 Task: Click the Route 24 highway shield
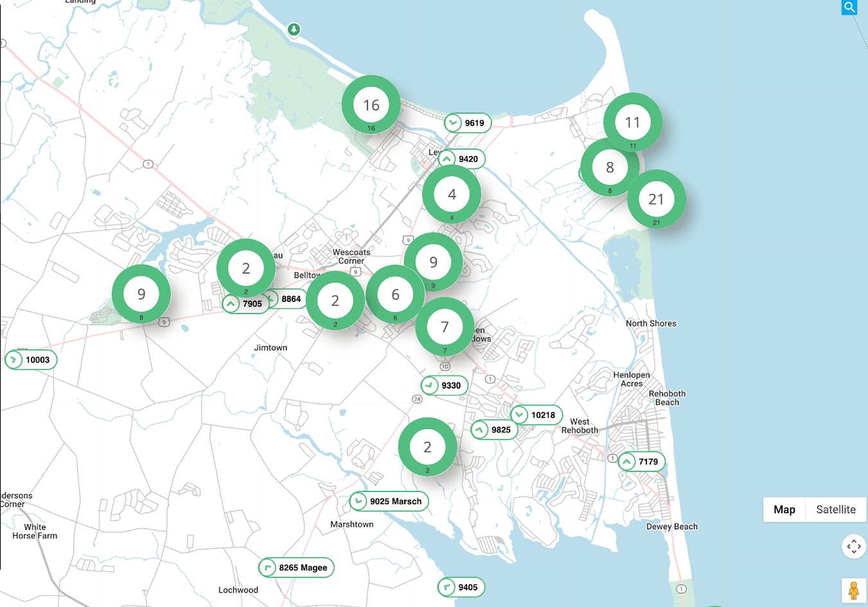[x=417, y=399]
